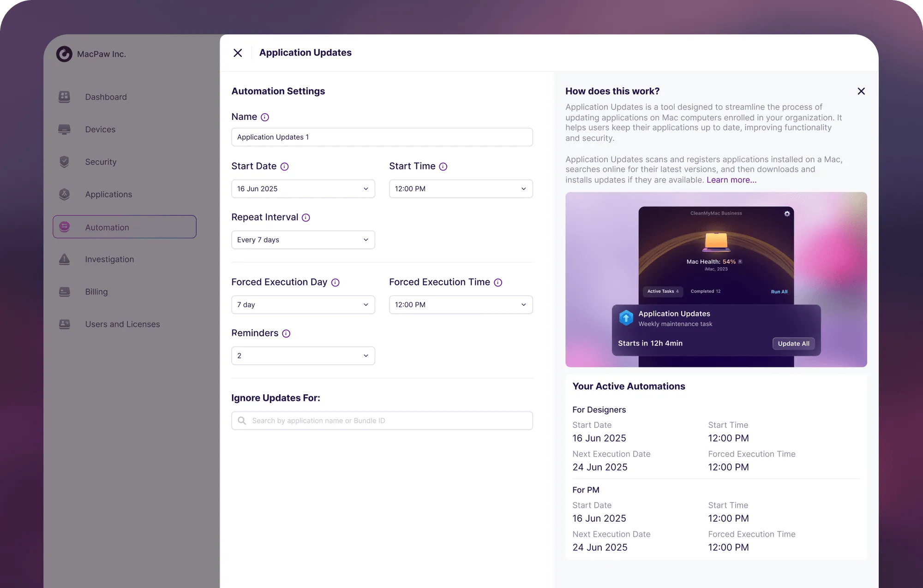923x588 pixels.
Task: Dismiss the How does this work panel
Action: (861, 91)
